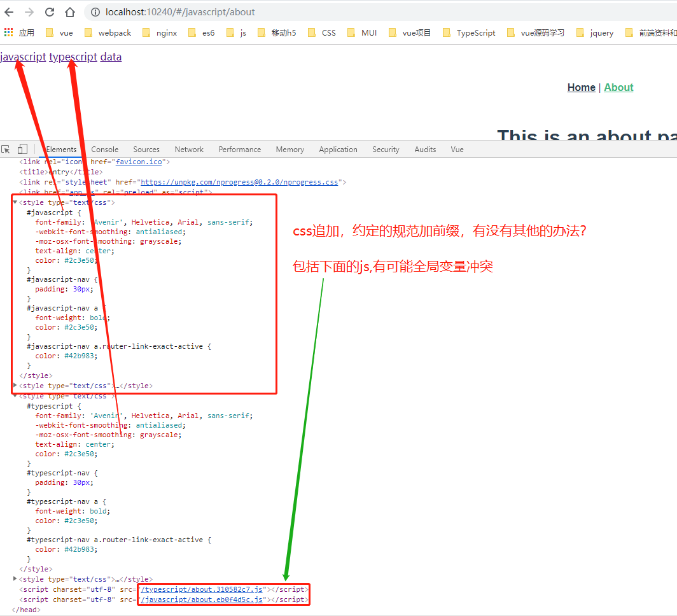Screen dimensions: 677x616
Task: Switch to the Sources tab
Action: (146, 150)
